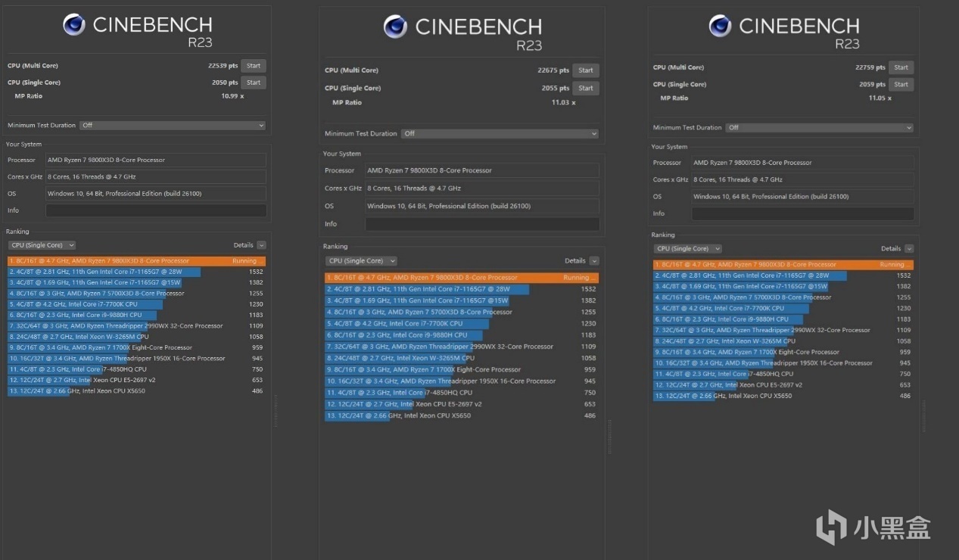Select the i7-1165G7 @ 28W row in 22675 pts panel

[462, 289]
